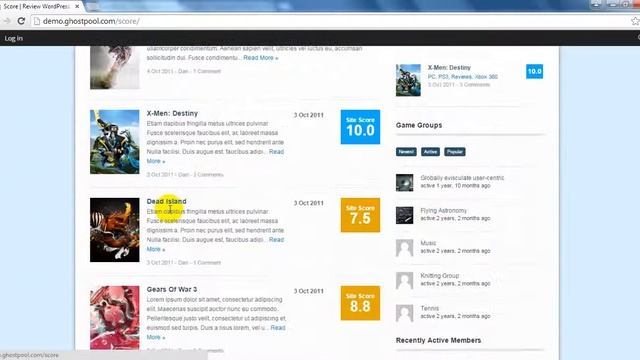Click the browser forward arrow
640x360 pixels.
(x=6, y=21)
